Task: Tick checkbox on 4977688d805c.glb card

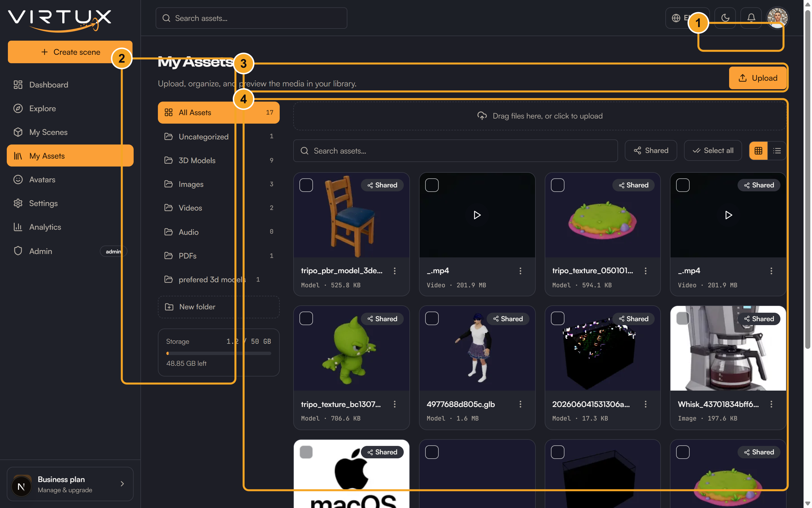Action: [x=432, y=319]
